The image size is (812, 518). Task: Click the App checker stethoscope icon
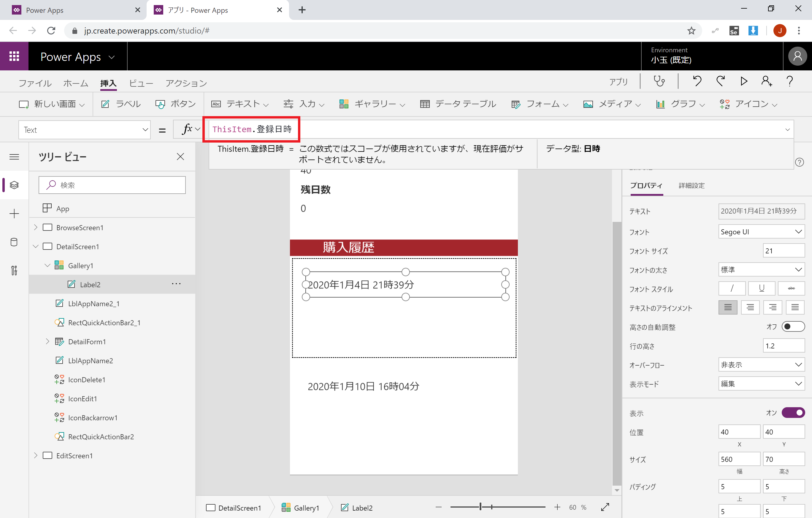click(659, 81)
